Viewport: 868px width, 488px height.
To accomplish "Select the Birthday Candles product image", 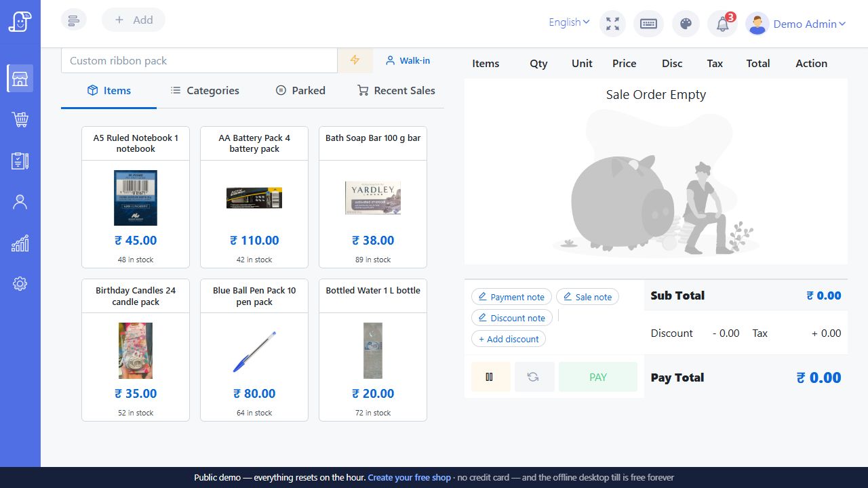I will (x=136, y=350).
